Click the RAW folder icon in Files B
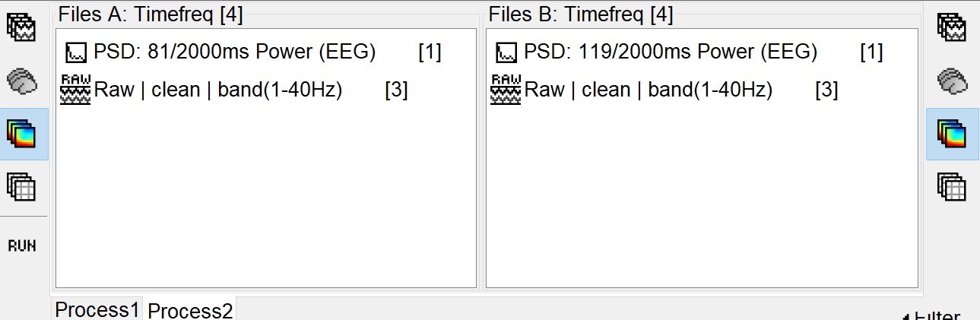 point(506,90)
